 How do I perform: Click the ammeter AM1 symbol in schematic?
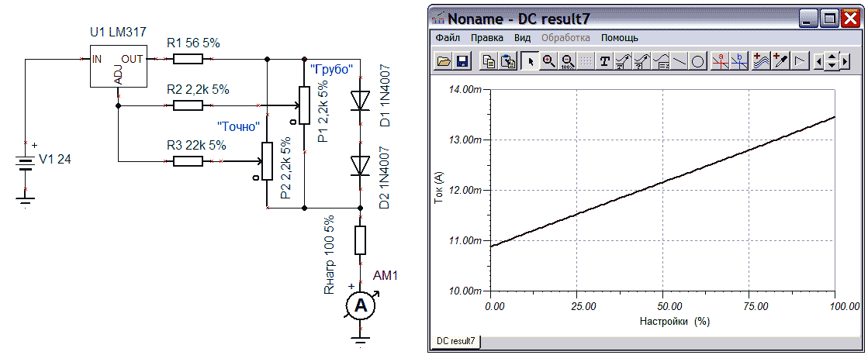360,307
